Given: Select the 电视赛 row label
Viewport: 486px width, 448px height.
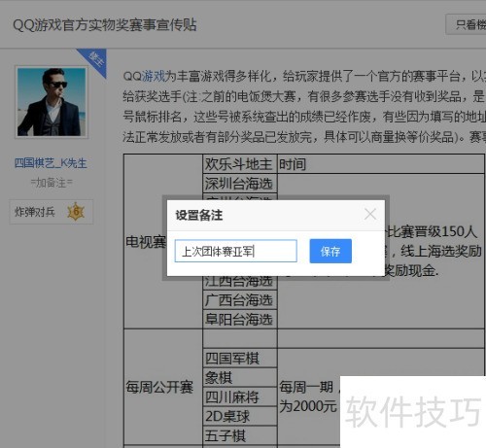Looking at the screenshot, I should (x=145, y=242).
